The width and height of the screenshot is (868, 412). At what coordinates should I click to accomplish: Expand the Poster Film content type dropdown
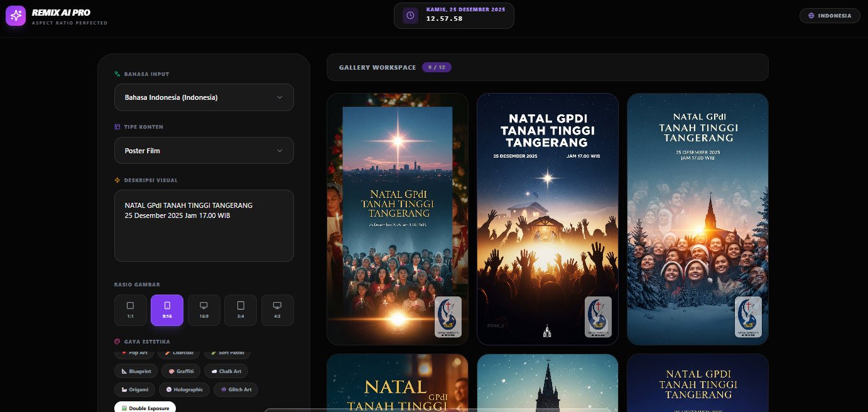pos(204,151)
